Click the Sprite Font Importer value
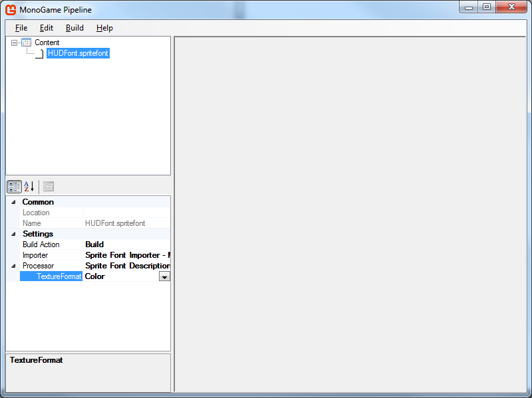 tap(128, 255)
